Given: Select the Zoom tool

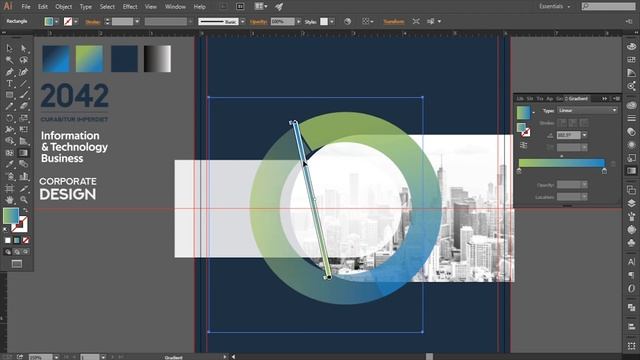Looking at the screenshot, I should pos(23,200).
